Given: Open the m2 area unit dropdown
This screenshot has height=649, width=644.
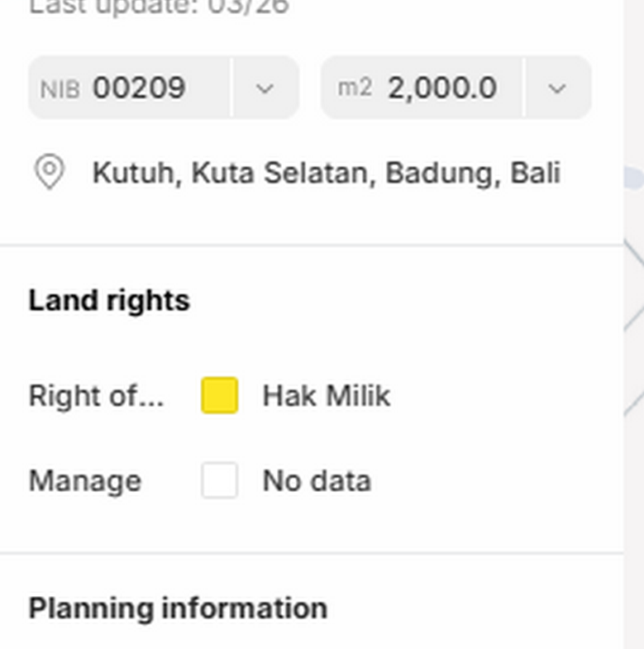Looking at the screenshot, I should (x=557, y=88).
